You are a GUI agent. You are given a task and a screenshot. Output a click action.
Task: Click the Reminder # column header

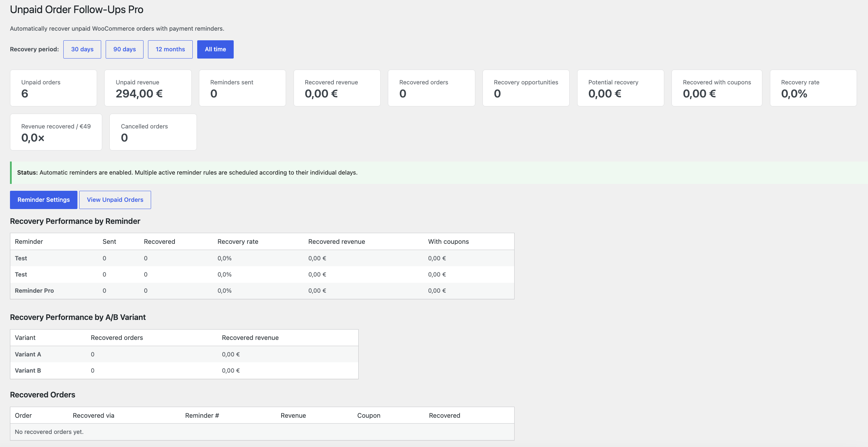pos(202,416)
